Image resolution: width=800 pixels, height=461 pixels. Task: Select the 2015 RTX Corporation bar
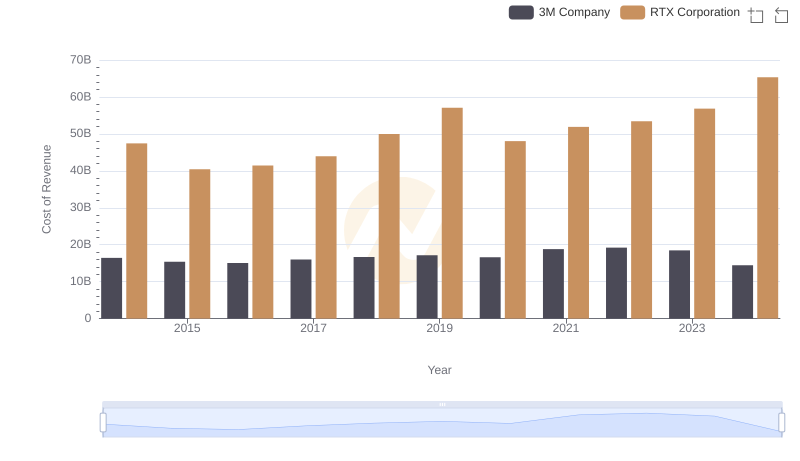[x=199, y=244]
